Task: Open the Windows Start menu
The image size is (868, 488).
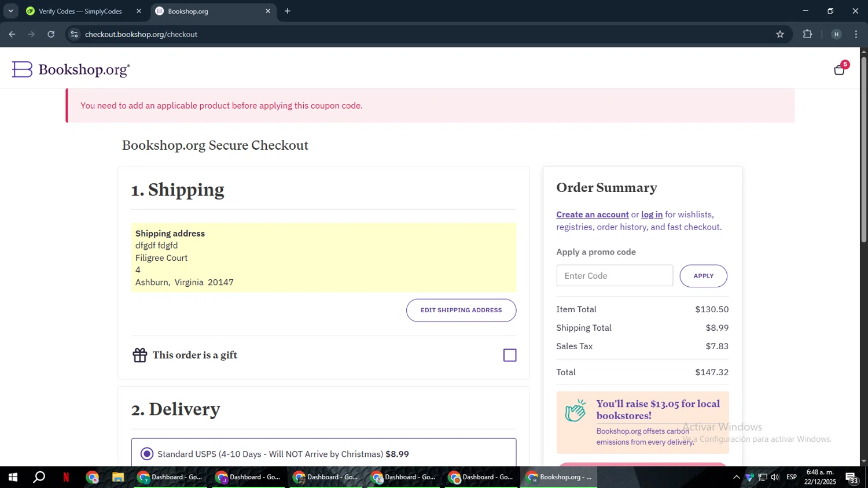Action: click(13, 477)
